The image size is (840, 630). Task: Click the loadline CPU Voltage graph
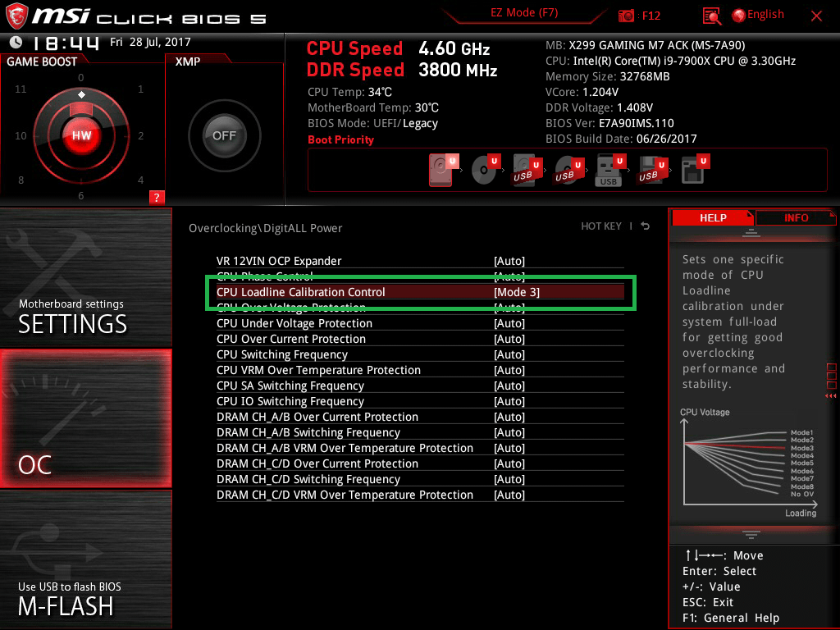point(749,463)
